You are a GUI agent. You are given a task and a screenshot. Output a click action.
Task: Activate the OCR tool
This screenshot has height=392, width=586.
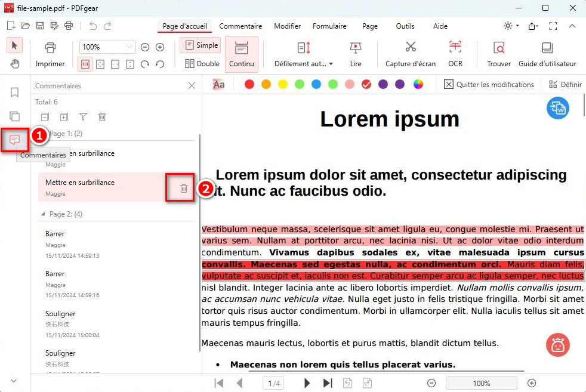point(455,54)
